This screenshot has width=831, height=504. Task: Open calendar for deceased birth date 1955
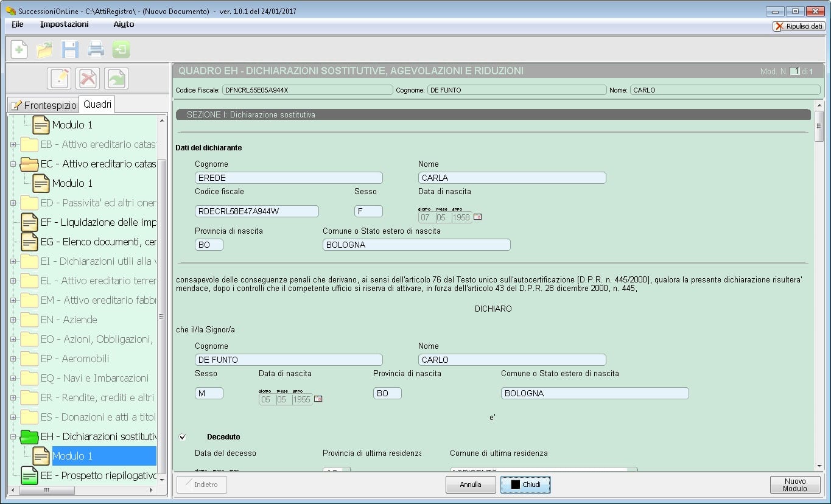(318, 399)
